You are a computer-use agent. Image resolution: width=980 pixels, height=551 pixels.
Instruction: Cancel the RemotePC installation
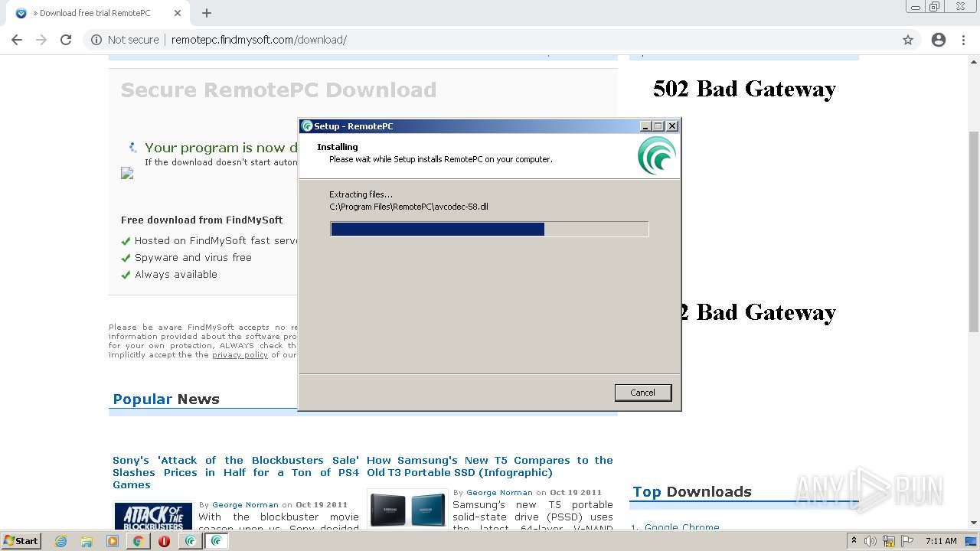coord(642,393)
